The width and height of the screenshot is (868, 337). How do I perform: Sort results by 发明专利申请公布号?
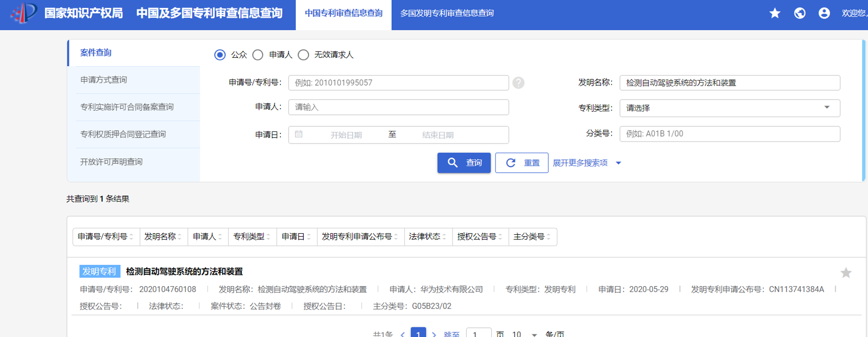pos(360,237)
